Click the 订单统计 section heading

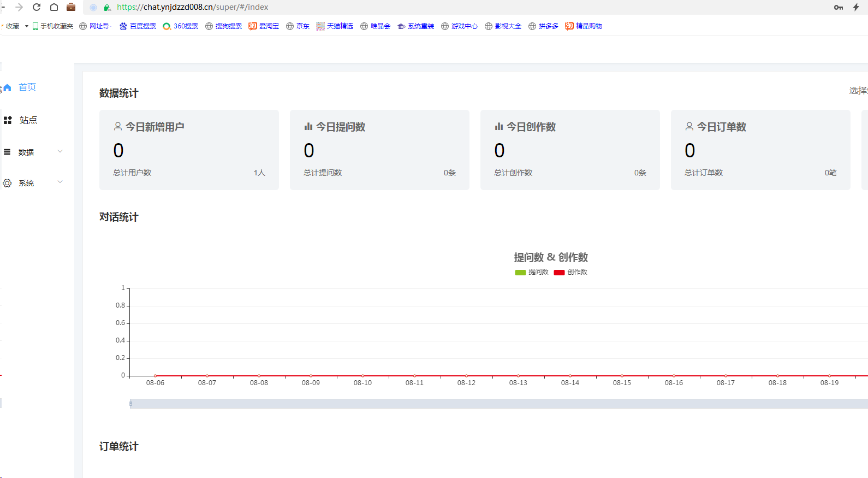(x=119, y=447)
